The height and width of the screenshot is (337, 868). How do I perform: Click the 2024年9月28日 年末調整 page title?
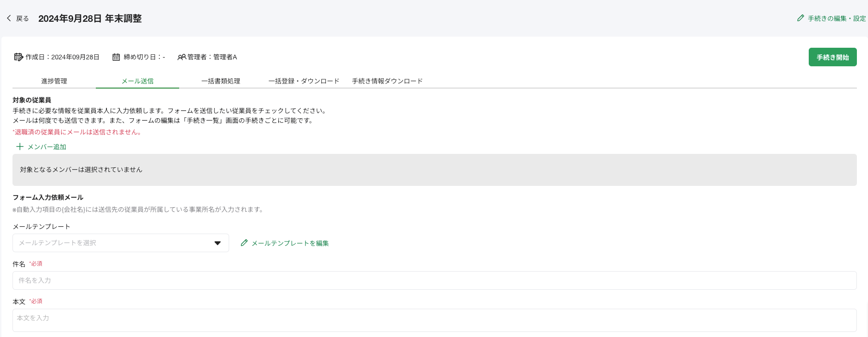click(90, 19)
